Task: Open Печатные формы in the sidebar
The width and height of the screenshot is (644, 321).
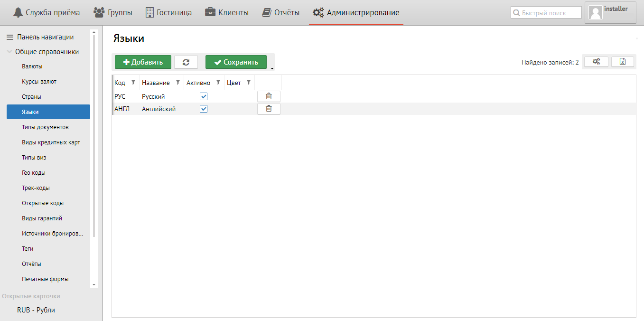Action: (48, 279)
